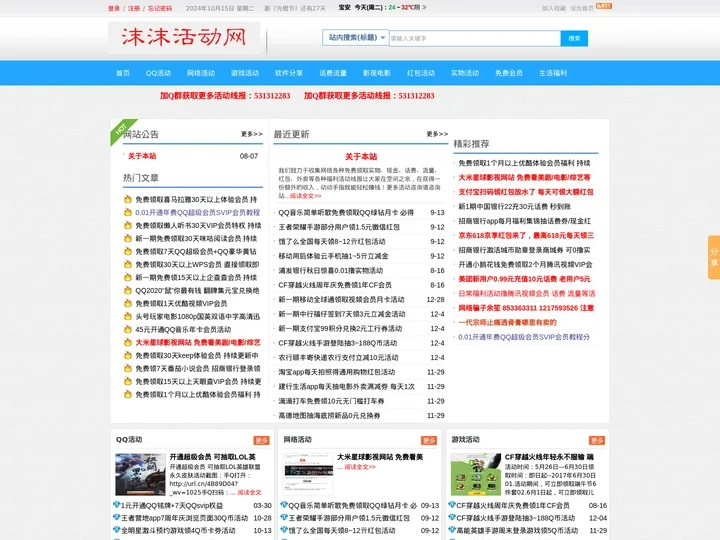
Task: Open the orange 分享 side tab
Action: point(714,257)
